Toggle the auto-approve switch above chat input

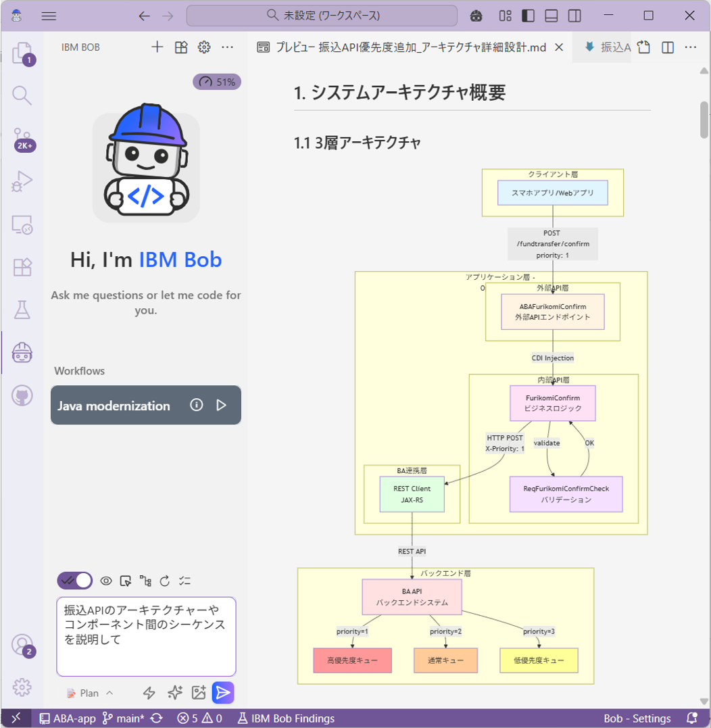click(x=75, y=581)
